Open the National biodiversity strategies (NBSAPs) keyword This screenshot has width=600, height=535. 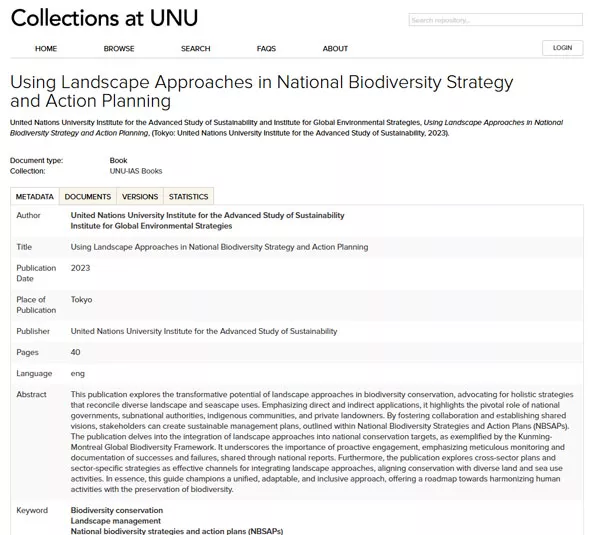(173, 531)
